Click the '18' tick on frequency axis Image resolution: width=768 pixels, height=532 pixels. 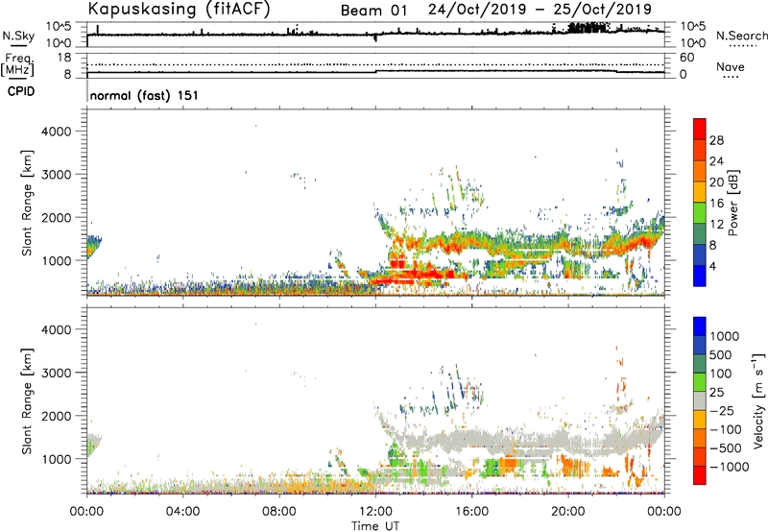(x=63, y=58)
